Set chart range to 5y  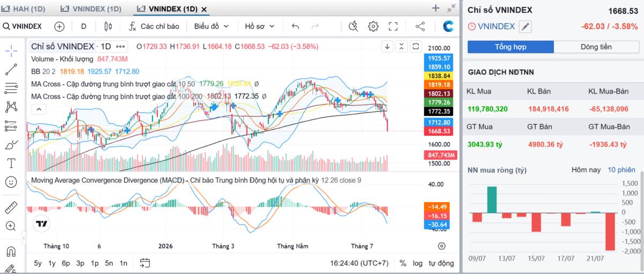(38, 263)
